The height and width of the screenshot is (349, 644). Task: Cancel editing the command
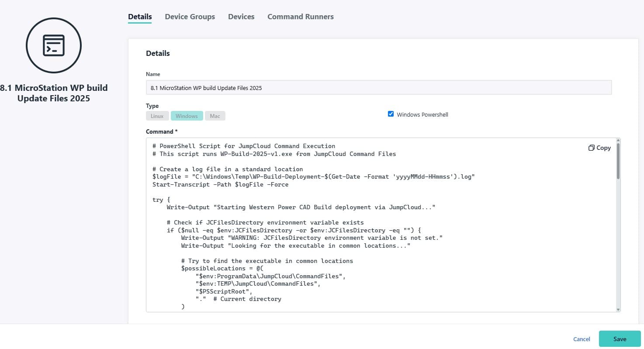(581, 339)
